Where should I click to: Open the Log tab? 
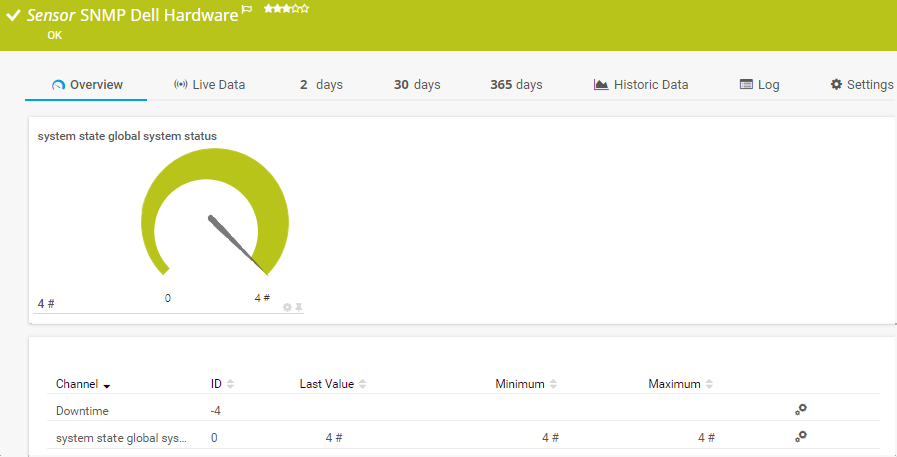pyautogui.click(x=759, y=85)
